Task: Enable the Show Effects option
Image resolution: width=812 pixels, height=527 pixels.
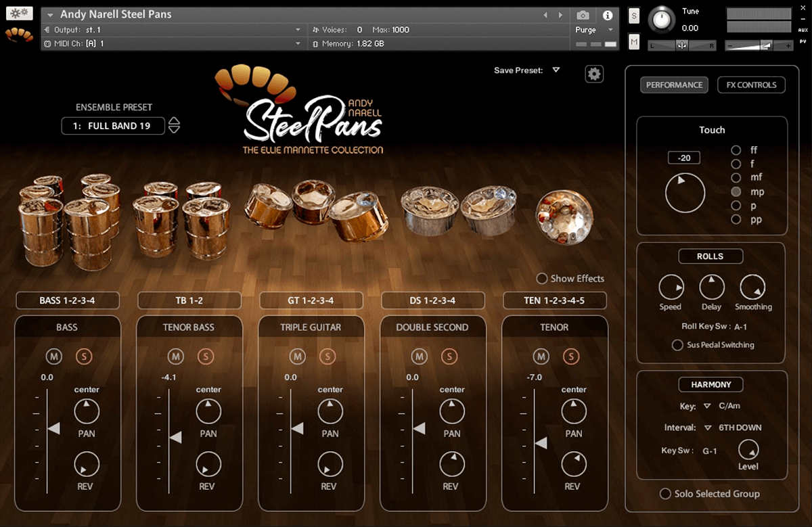Action: 542,279
